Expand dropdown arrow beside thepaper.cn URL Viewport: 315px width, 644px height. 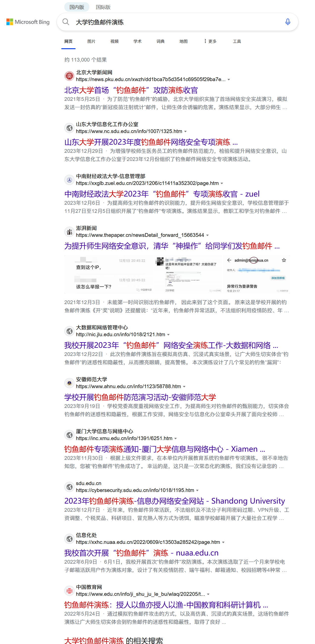pos(207,235)
